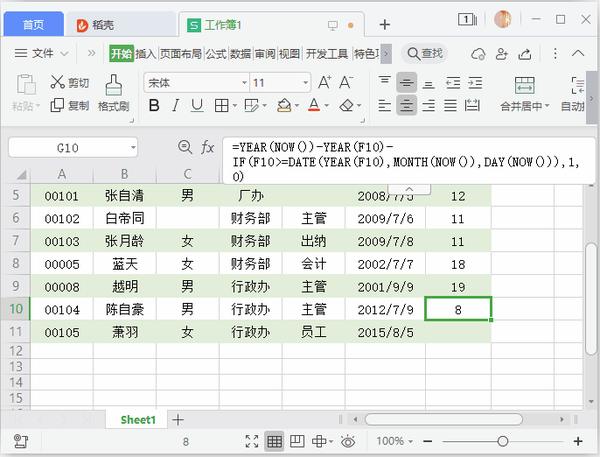Switch to the 首页 home tab
The width and height of the screenshot is (600, 457).
point(33,25)
